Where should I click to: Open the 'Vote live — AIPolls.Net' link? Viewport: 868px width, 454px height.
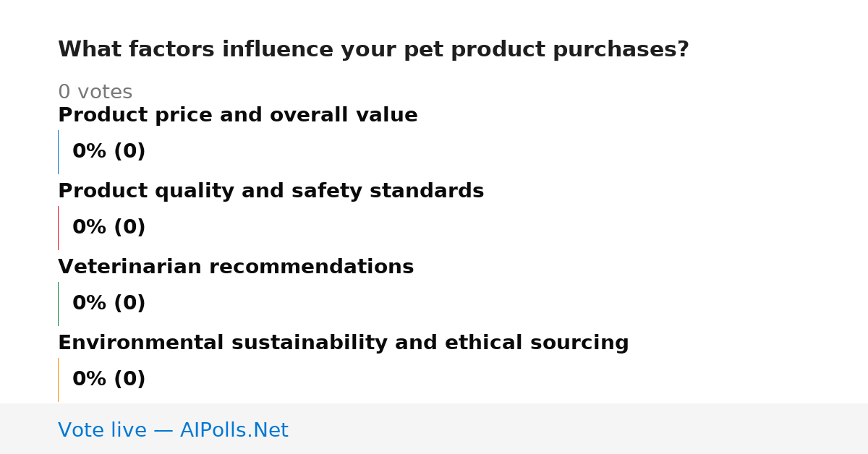(x=173, y=431)
